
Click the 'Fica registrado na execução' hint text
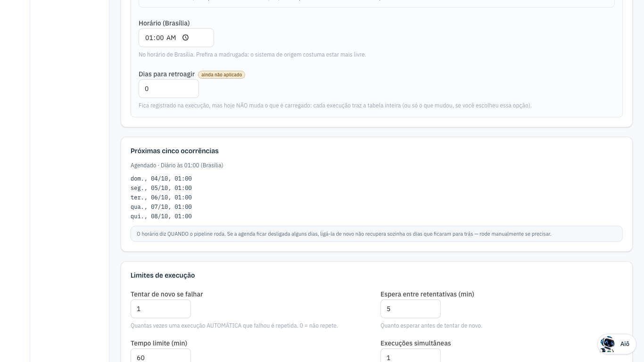click(x=335, y=106)
